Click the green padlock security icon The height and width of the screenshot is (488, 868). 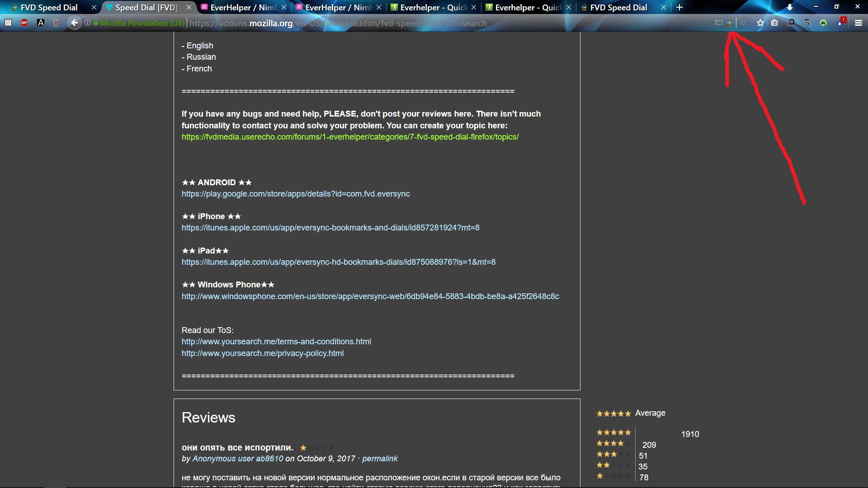pos(96,23)
